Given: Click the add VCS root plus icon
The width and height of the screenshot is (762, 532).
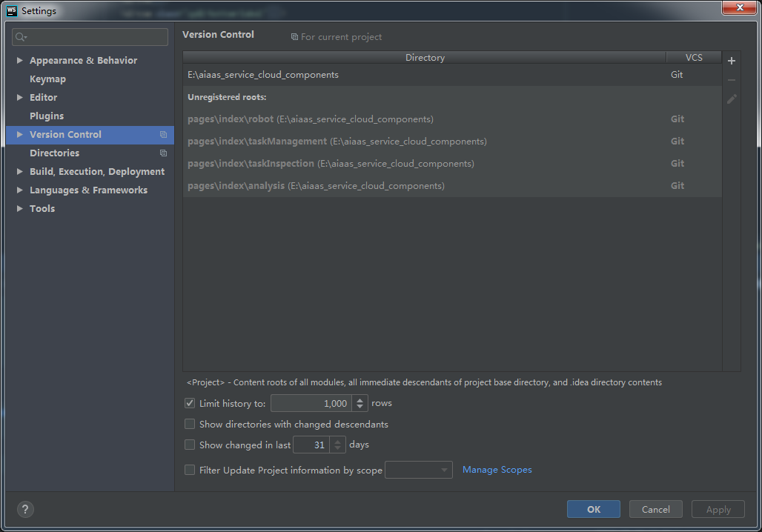Looking at the screenshot, I should 732,61.
